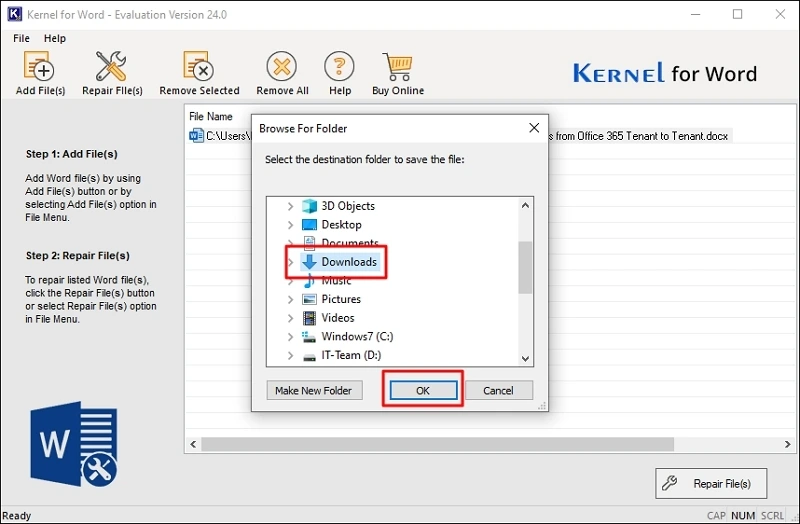The width and height of the screenshot is (800, 524).
Task: Select the 3D Objects folder label
Action: pos(348,206)
